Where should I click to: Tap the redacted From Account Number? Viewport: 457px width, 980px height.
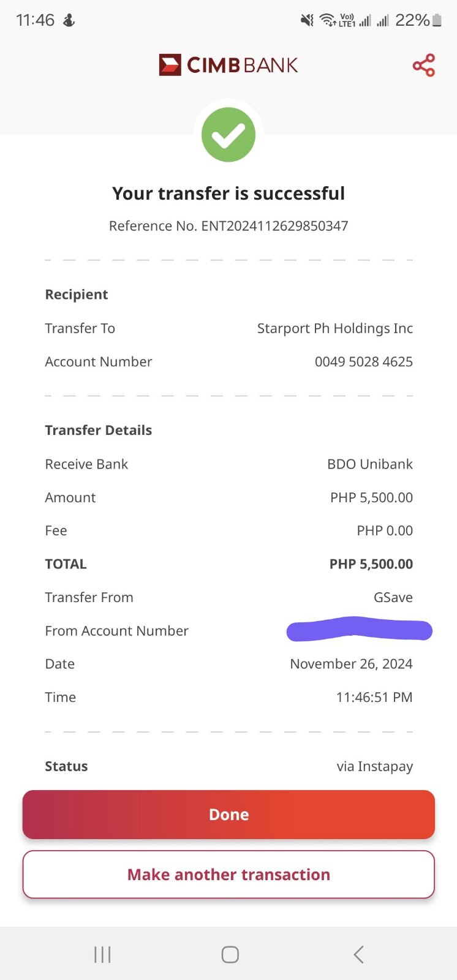click(x=360, y=630)
